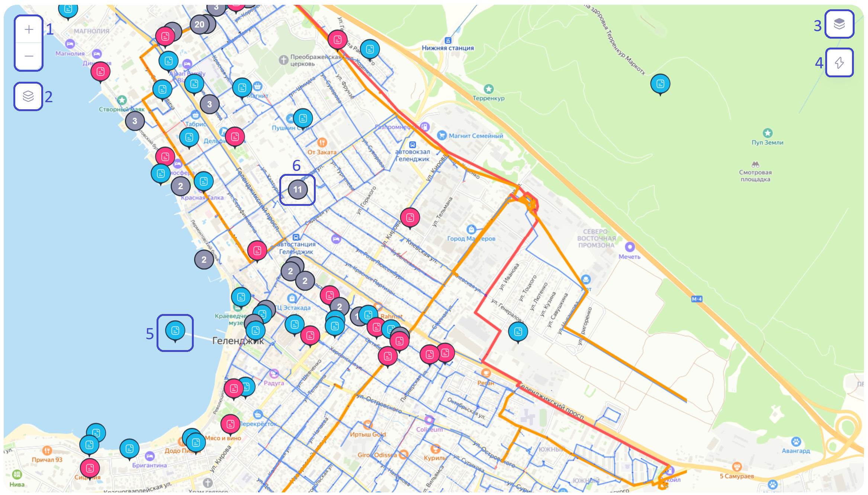868x495 pixels.
Task: Open the left layers panel button
Action: pos(28,96)
